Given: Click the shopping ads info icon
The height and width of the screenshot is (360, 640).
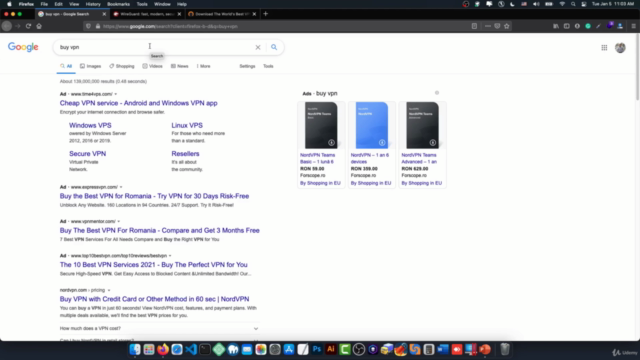Looking at the screenshot, I should click(x=437, y=93).
